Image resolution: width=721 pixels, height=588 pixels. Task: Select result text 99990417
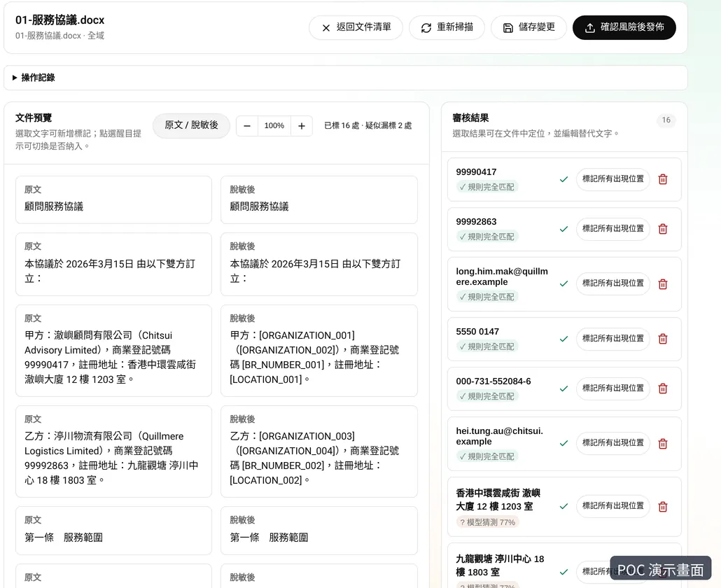click(x=477, y=172)
